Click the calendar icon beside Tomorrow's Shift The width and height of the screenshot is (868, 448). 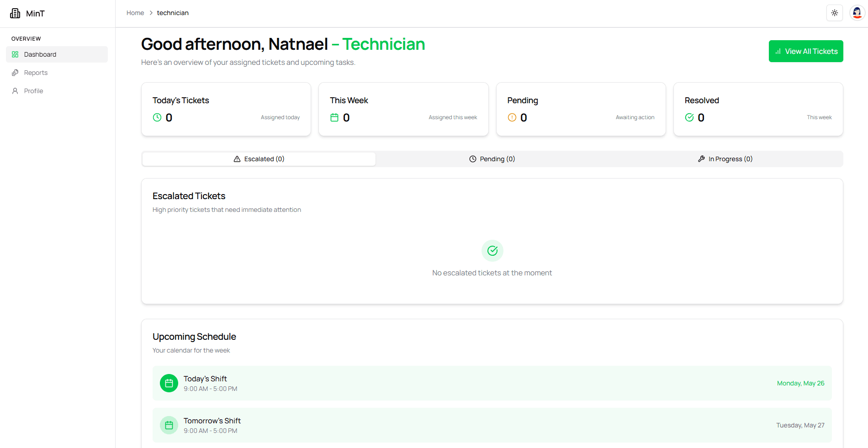click(169, 425)
